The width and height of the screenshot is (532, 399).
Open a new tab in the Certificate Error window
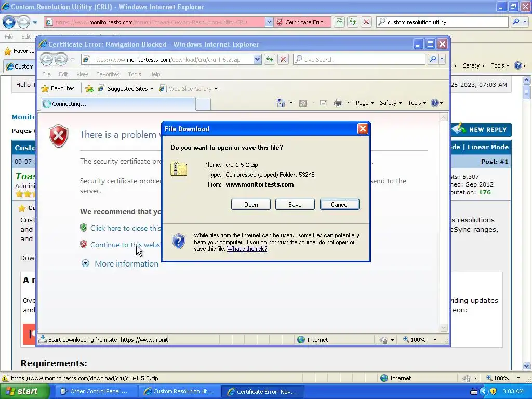203,104
